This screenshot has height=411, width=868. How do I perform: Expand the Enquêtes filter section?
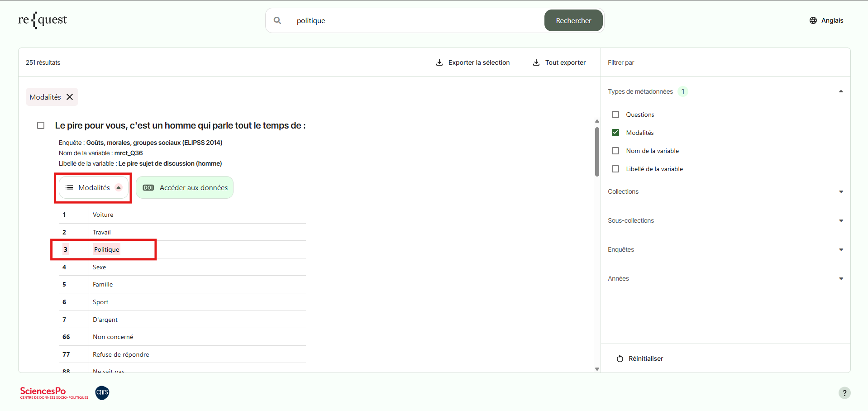pos(841,250)
